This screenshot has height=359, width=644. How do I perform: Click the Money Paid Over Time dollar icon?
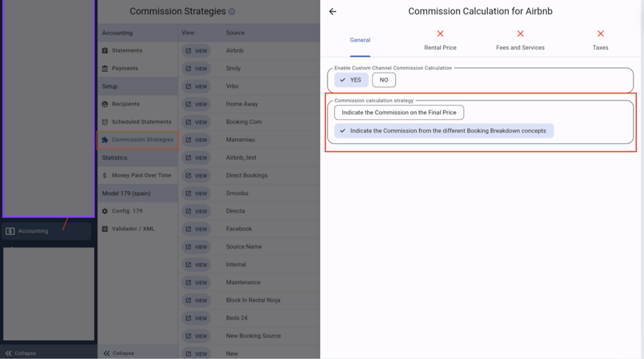coord(105,176)
